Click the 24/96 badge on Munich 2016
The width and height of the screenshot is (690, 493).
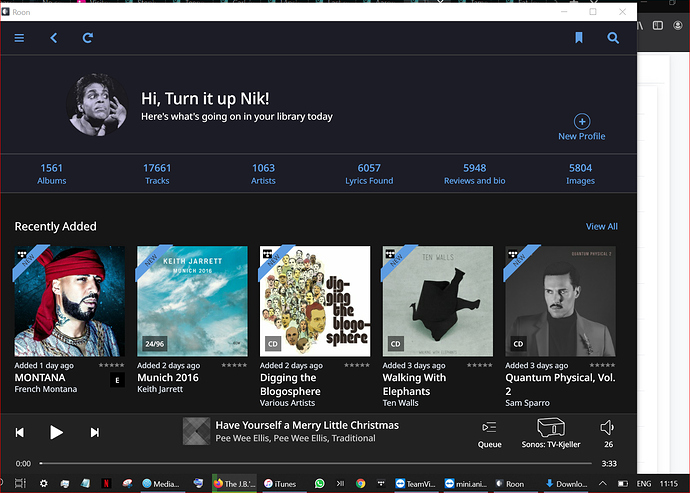click(x=155, y=344)
